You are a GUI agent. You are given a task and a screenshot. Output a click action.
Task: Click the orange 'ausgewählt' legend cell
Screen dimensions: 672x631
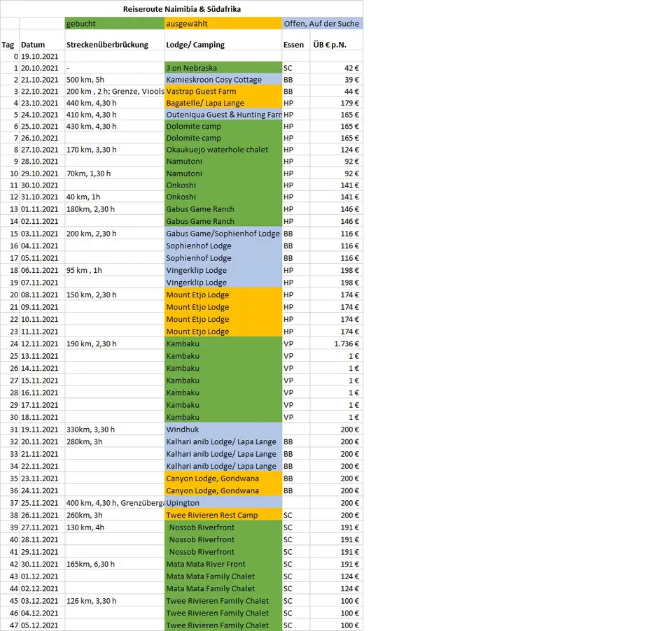(223, 24)
